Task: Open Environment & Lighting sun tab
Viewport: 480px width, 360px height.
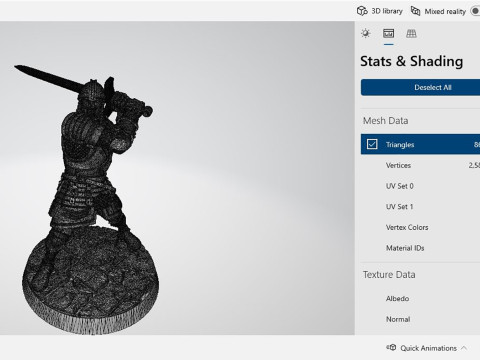Action: click(x=366, y=33)
